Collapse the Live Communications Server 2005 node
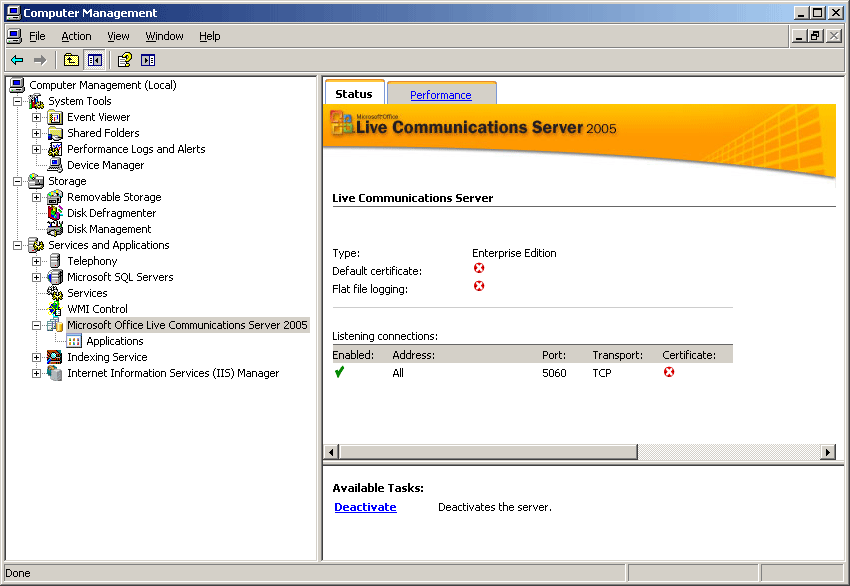This screenshot has height=586, width=850. [36, 325]
